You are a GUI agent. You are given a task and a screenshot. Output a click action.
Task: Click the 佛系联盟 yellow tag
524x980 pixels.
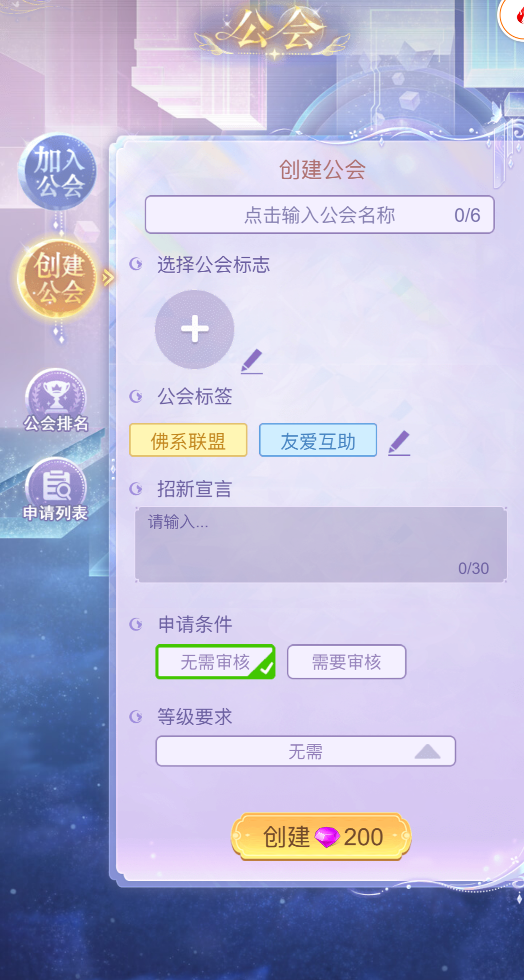188,440
